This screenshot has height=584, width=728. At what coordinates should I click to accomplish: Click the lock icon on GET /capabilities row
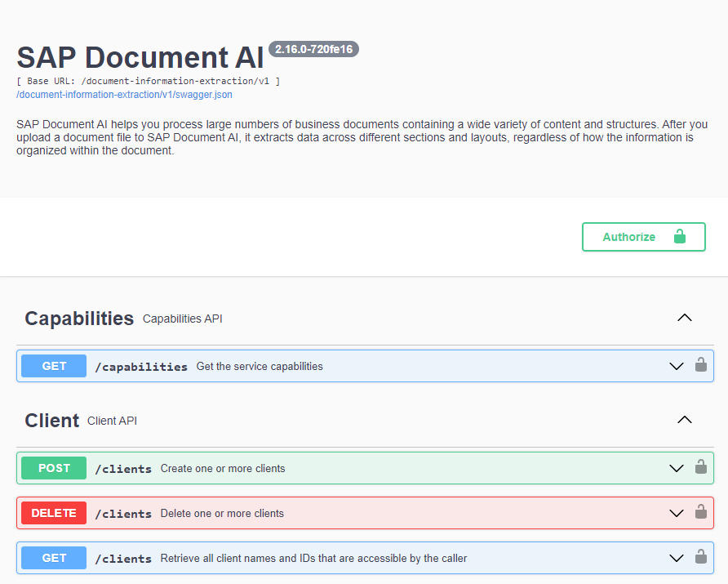[700, 365]
